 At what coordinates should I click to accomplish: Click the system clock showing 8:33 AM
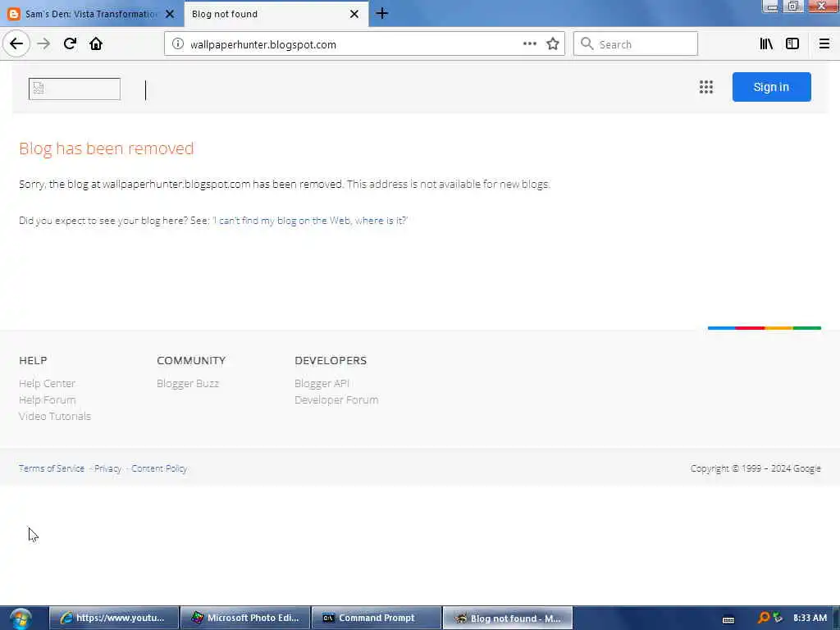pos(810,618)
